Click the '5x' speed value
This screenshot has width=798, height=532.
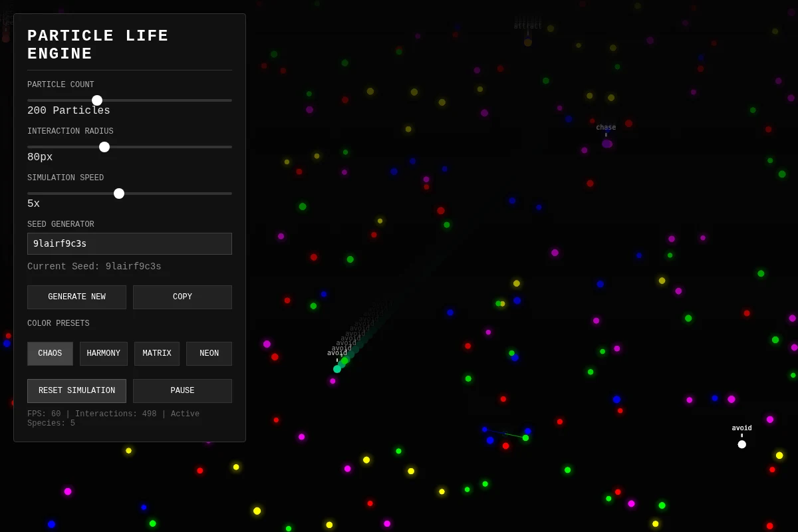(33, 204)
